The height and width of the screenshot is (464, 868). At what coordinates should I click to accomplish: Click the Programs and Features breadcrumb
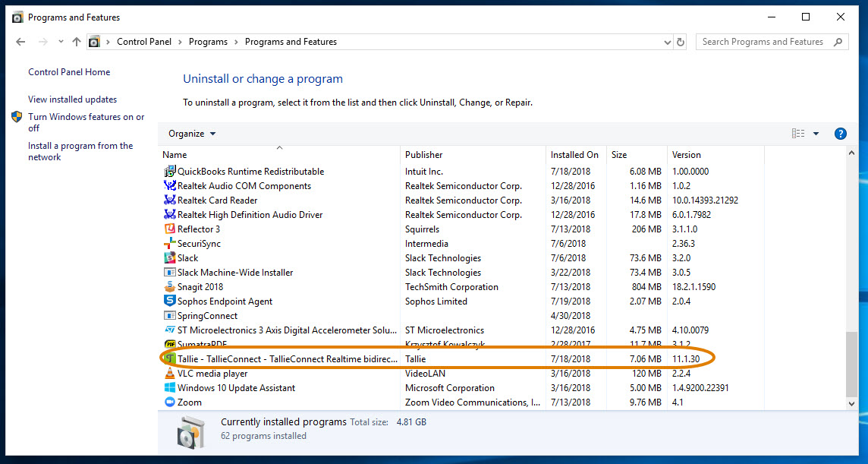pos(291,42)
